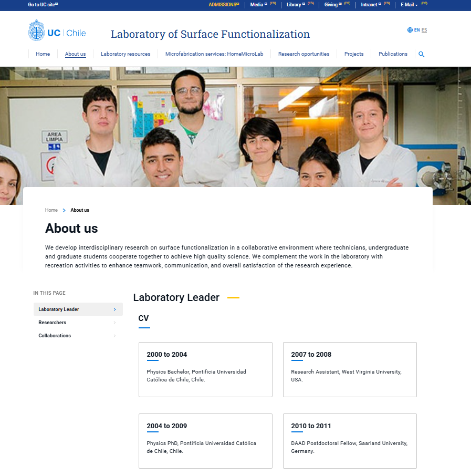This screenshot has width=471, height=476.
Task: Click 'Physics Bachelor, Pontificia Universidad' text
Action: 196,372
